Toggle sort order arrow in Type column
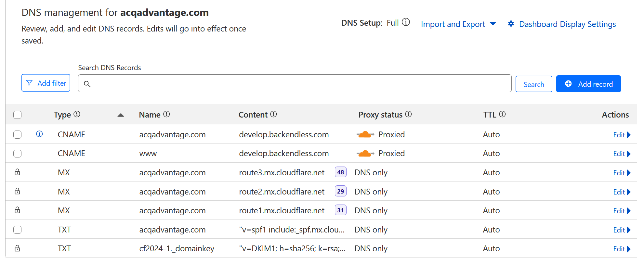This screenshot has height=263, width=644. 121,115
